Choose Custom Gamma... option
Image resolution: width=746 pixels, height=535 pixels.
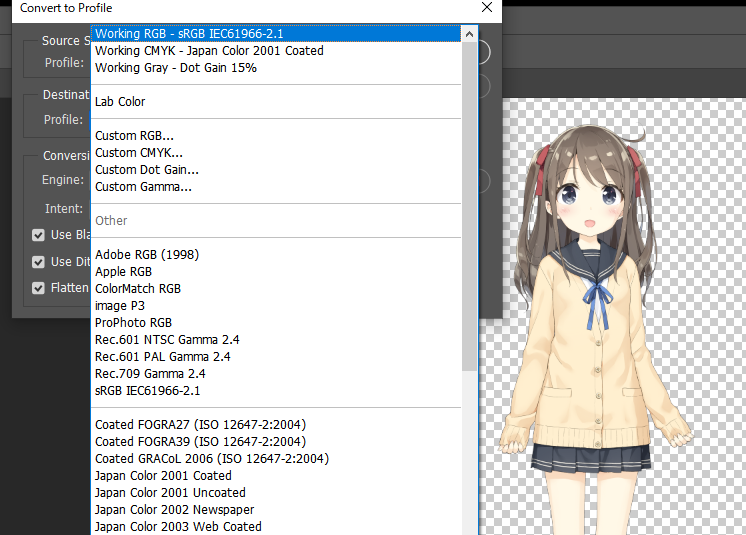point(143,187)
